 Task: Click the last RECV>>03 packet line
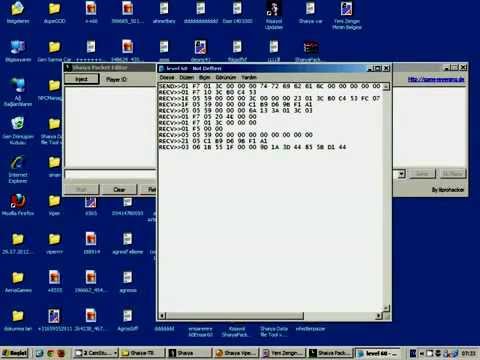click(x=252, y=147)
